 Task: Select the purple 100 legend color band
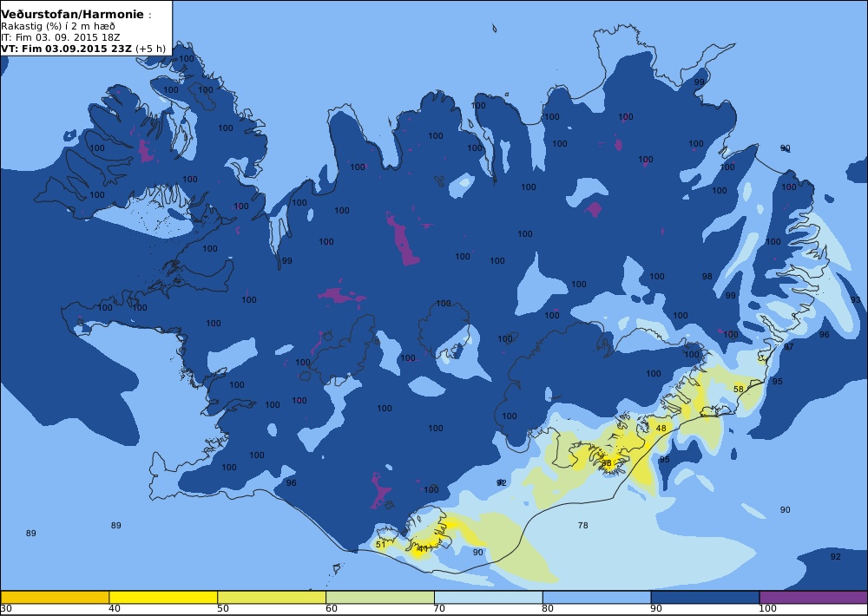[x=813, y=597]
